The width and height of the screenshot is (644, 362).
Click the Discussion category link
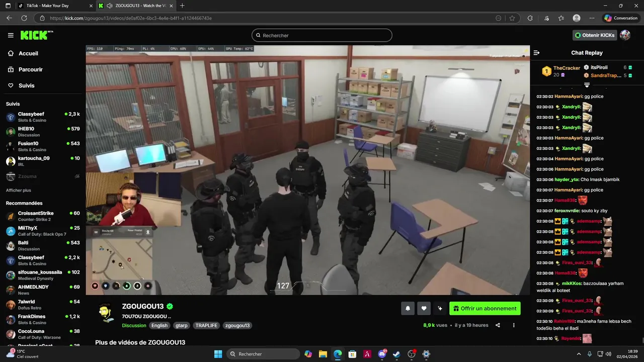[x=134, y=325]
